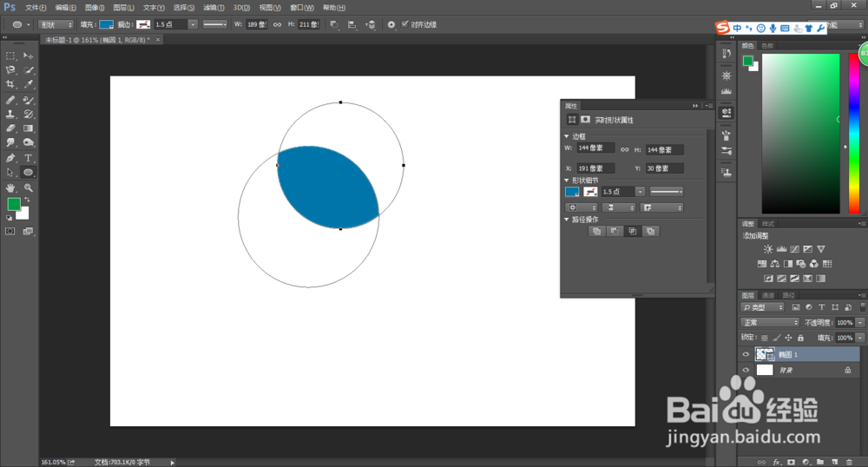The height and width of the screenshot is (467, 868).
Task: Click exclude overlapping shapes in path operations
Action: (x=651, y=231)
